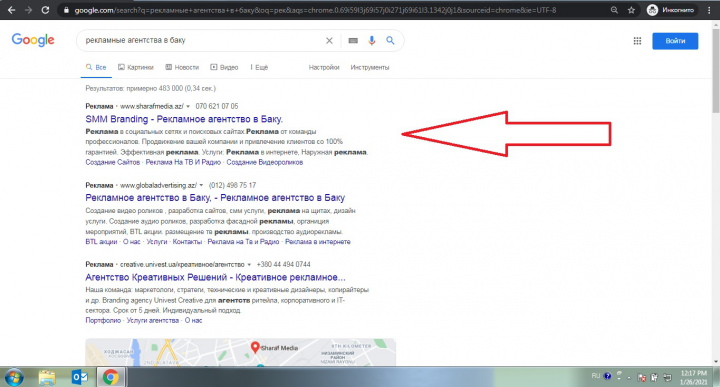Click the Войти sign-in button

pyautogui.click(x=675, y=41)
